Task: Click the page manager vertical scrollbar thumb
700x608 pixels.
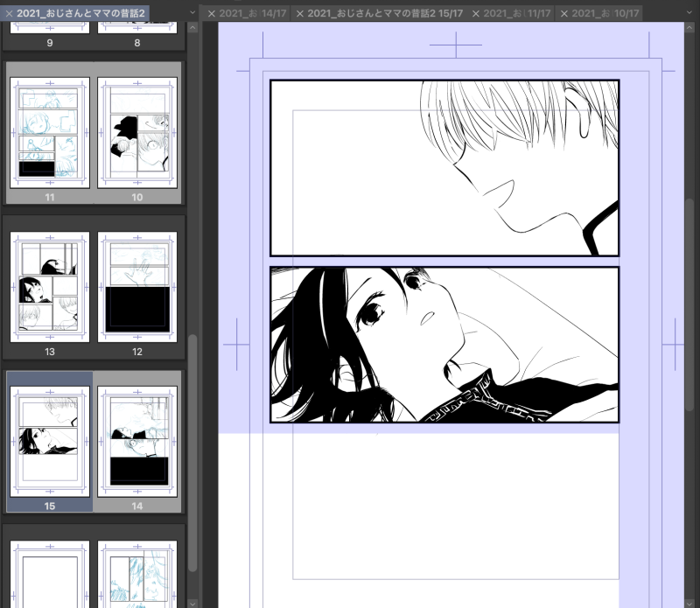Action: click(x=192, y=453)
